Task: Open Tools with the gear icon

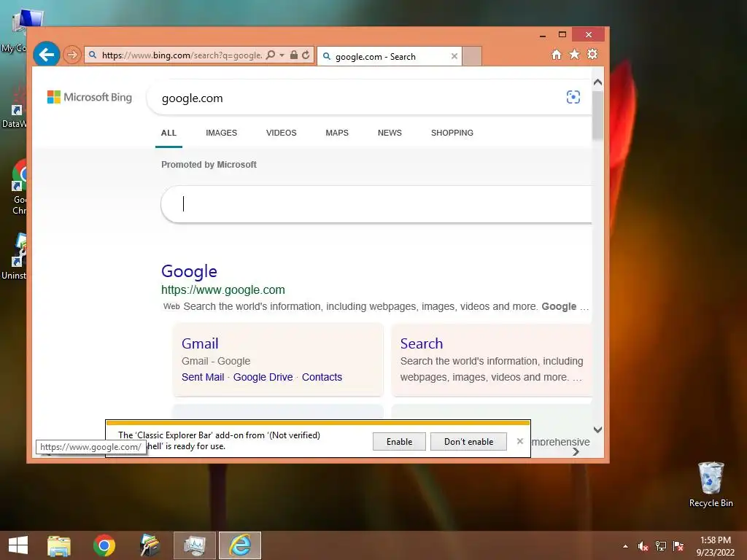Action: click(x=592, y=54)
